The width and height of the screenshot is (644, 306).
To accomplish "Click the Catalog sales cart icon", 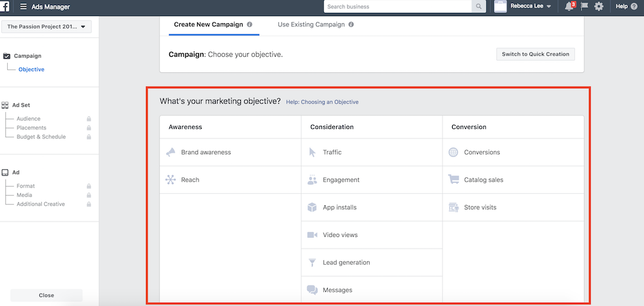I will [453, 180].
